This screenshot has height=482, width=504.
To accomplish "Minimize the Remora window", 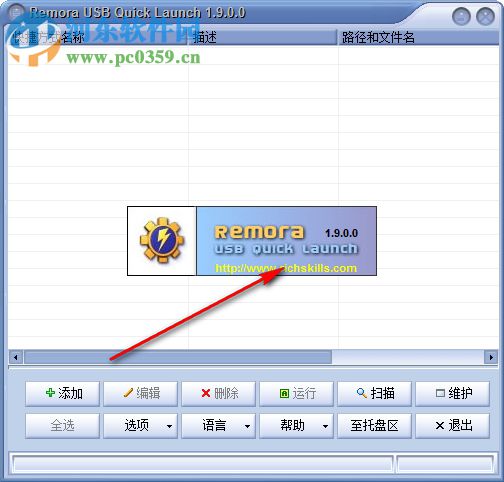I will [x=461, y=16].
